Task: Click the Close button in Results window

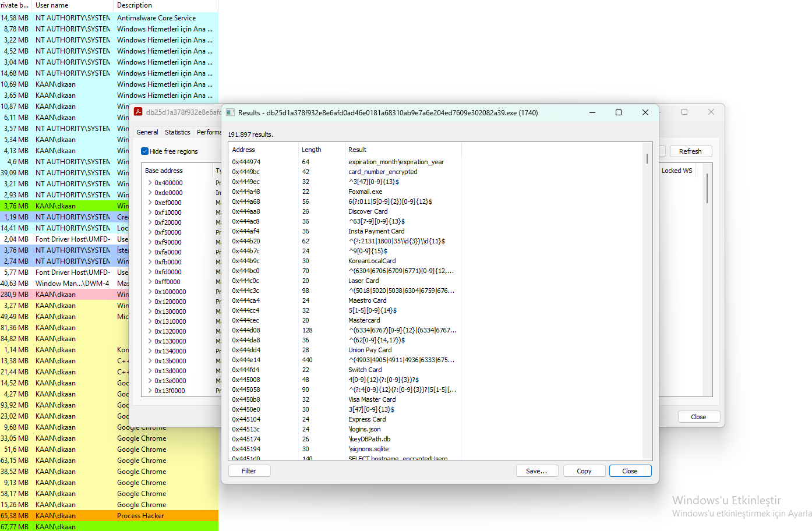Action: pyautogui.click(x=630, y=471)
